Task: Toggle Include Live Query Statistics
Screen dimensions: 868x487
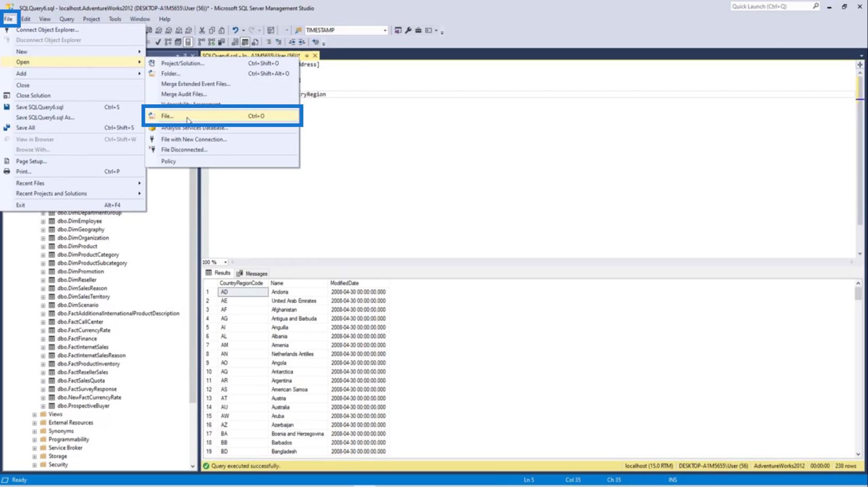Action: (211, 42)
